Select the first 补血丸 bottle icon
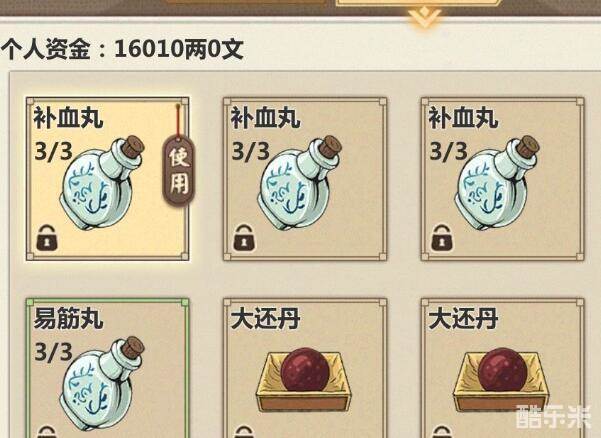Viewport: 601px width, 438px height. tap(102, 183)
